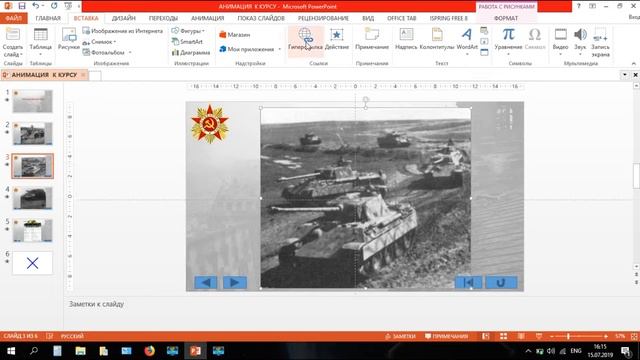Toggle ЗАМЕТКИ in the status bar
The width and height of the screenshot is (640, 360).
click(400, 336)
